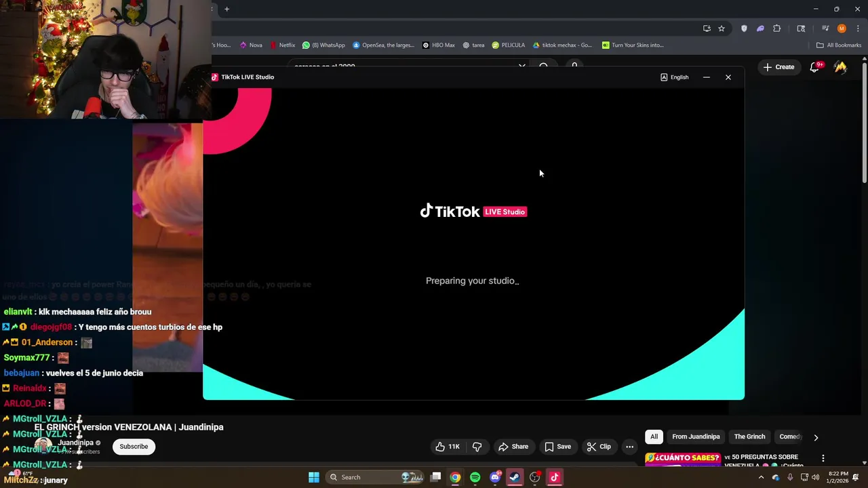Click the Share button under the video
The image size is (868, 488).
pos(513,447)
